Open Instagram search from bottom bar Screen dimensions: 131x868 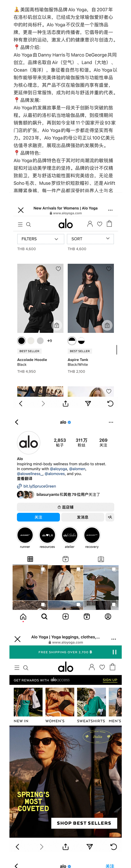click(44, 617)
